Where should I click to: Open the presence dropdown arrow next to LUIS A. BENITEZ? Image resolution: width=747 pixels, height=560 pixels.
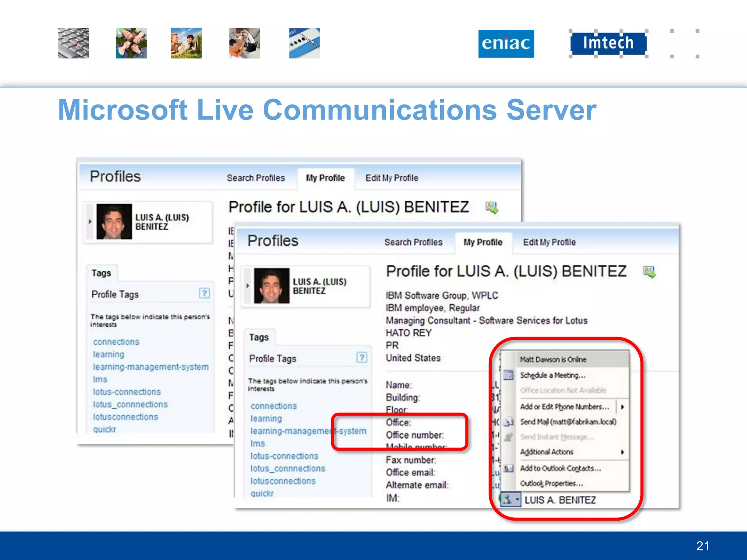517,500
